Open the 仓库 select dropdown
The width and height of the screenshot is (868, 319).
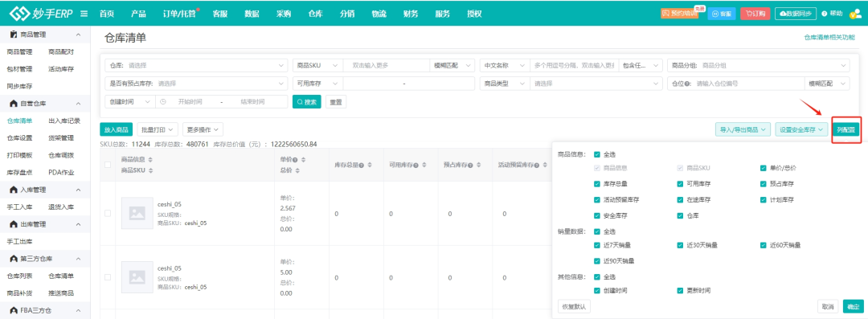(x=196, y=65)
